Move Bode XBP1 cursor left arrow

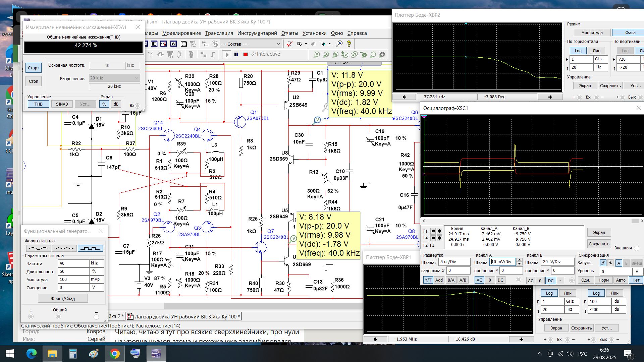click(x=375, y=339)
